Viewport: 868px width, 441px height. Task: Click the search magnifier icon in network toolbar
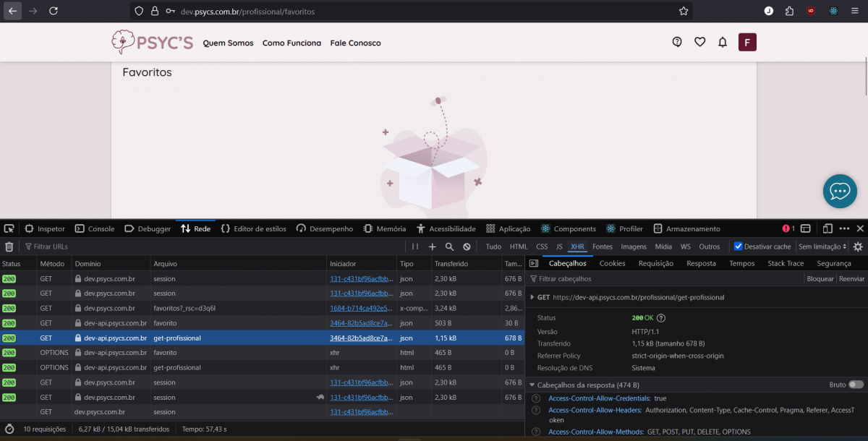tap(449, 247)
